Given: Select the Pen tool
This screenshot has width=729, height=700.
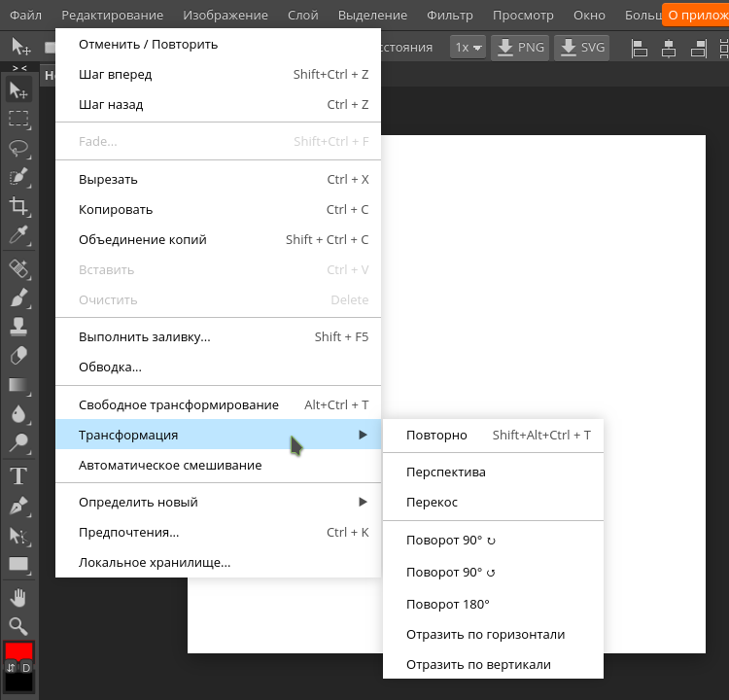Looking at the screenshot, I should [x=18, y=507].
